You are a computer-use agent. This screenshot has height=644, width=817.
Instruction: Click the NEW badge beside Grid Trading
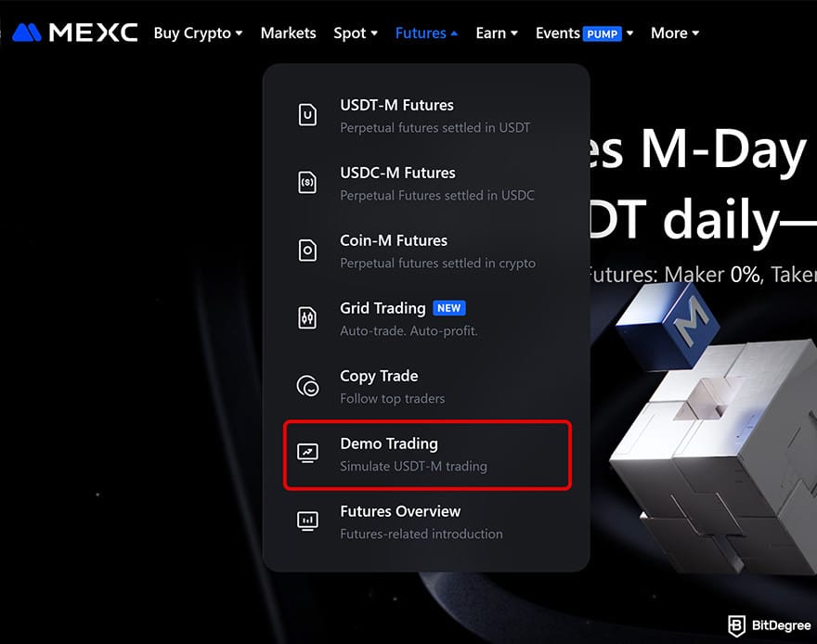(x=450, y=308)
